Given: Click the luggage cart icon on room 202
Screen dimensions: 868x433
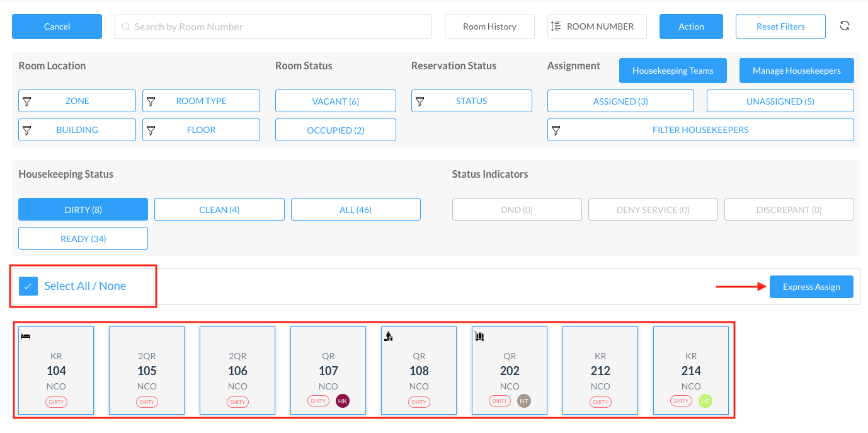Looking at the screenshot, I should [x=479, y=337].
